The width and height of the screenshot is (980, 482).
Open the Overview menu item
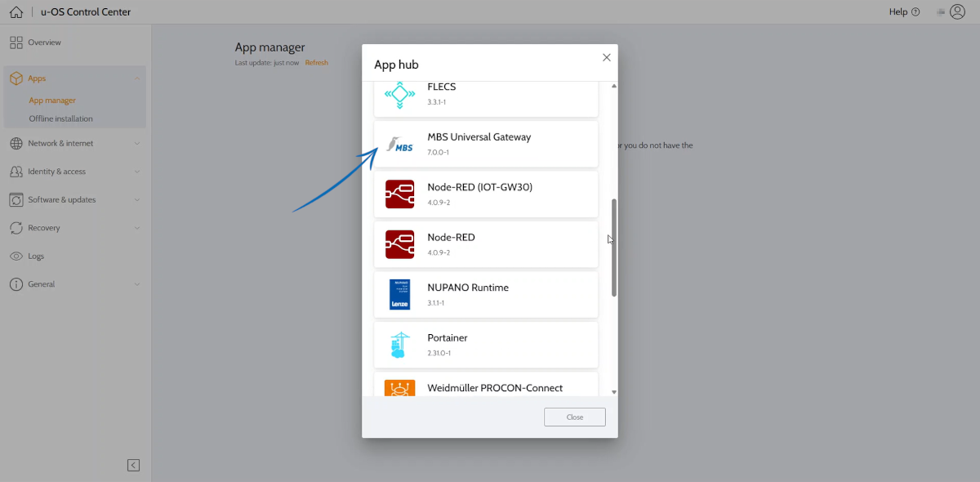point(44,42)
